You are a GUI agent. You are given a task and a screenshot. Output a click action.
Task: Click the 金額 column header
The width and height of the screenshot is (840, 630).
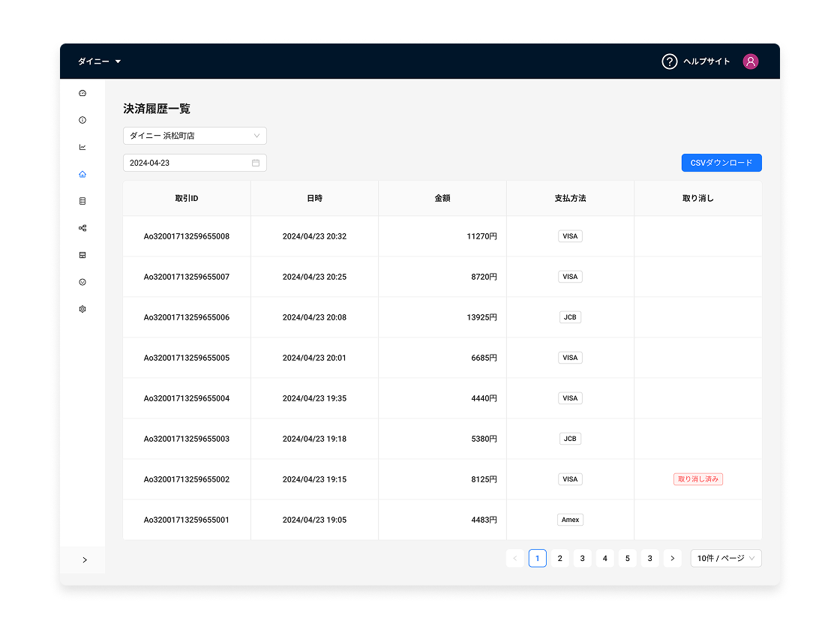coord(442,198)
